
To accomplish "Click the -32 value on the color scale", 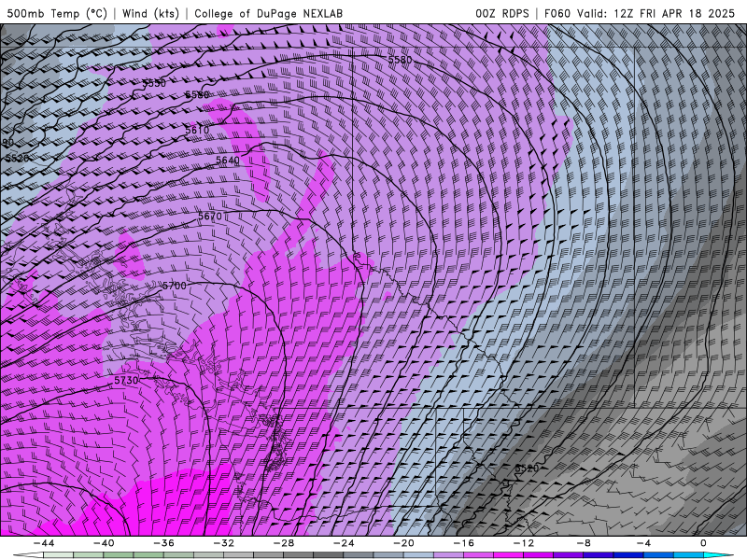I will (224, 543).
